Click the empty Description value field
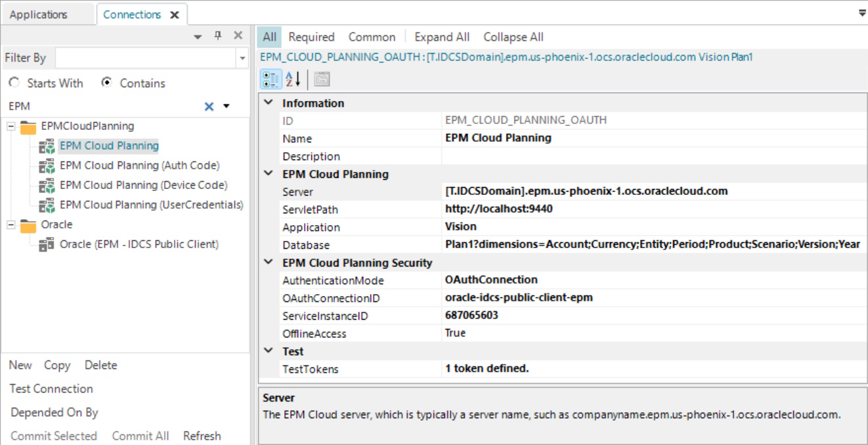 tap(654, 156)
